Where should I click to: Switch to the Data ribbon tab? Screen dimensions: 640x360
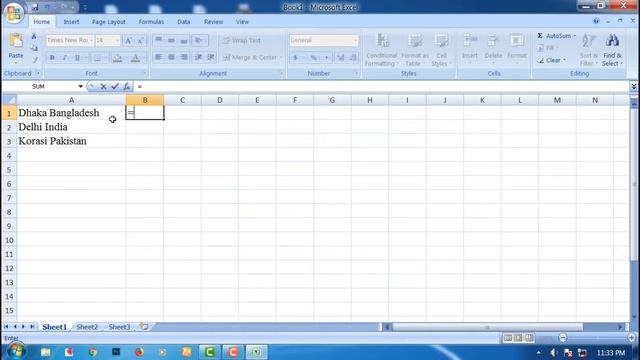tap(184, 22)
